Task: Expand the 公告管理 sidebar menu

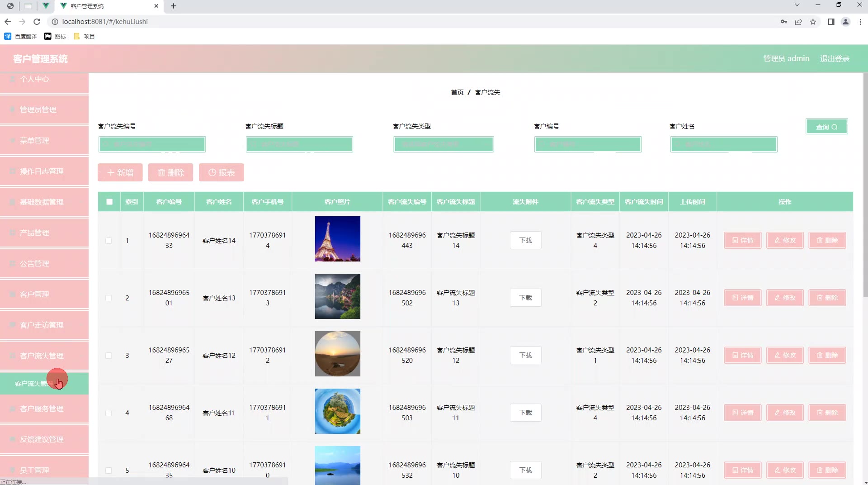Action: [x=44, y=263]
